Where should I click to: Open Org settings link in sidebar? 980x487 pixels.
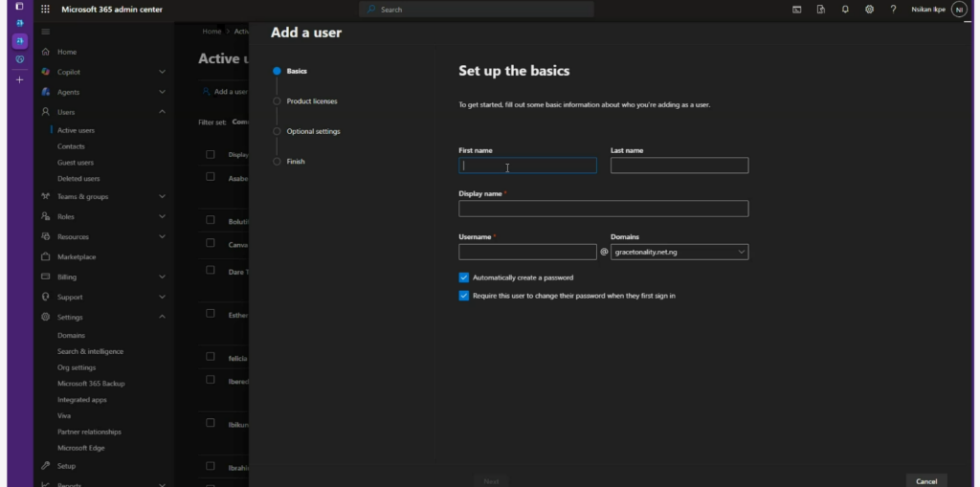pos(77,367)
